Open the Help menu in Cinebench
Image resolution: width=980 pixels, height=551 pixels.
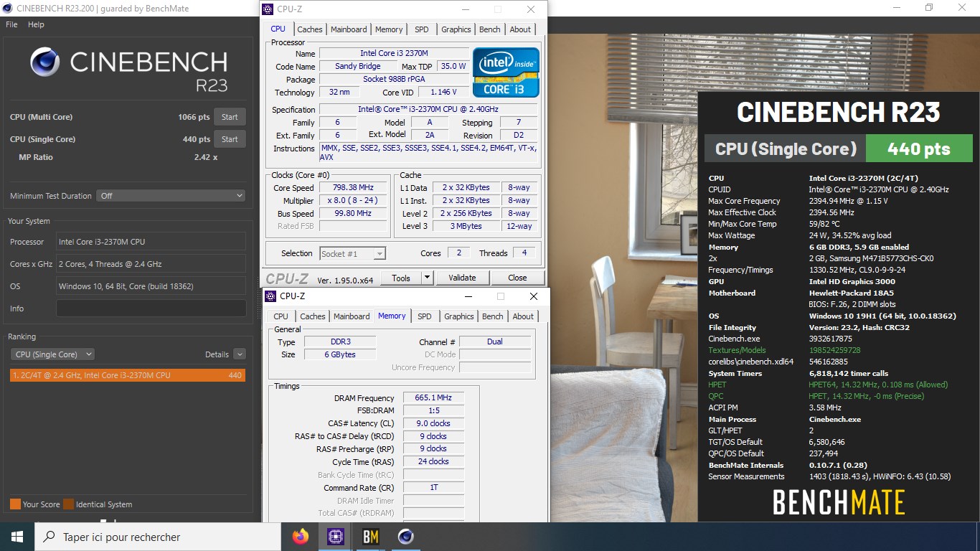[36, 24]
